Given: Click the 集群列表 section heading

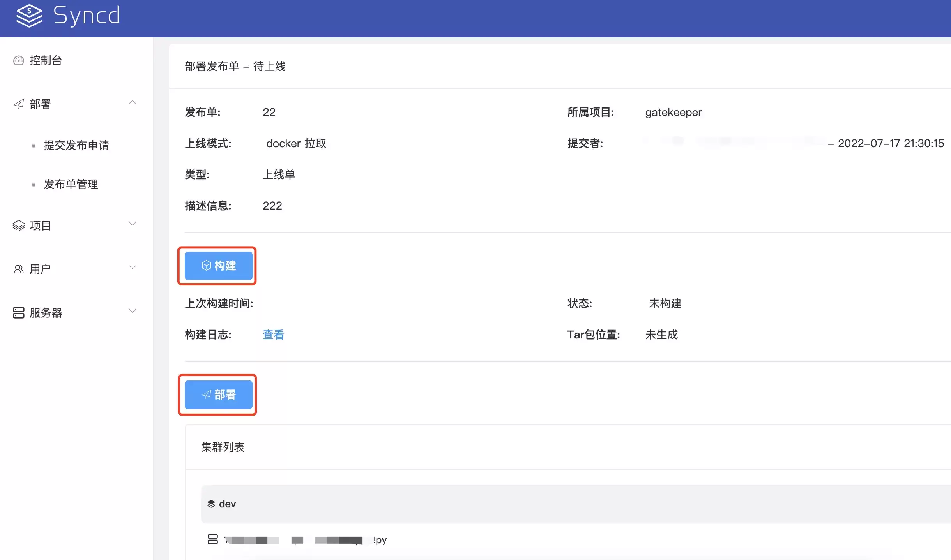Looking at the screenshot, I should (223, 447).
